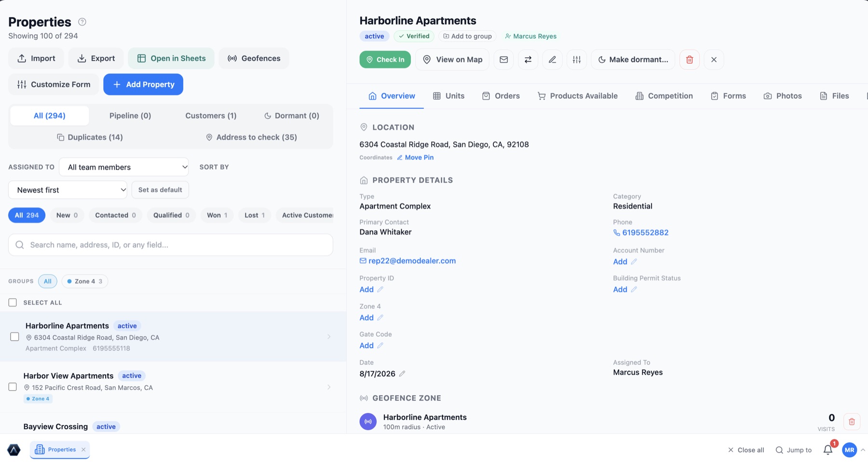Open the Newest first sort dropdown
The height and width of the screenshot is (462, 868).
68,190
